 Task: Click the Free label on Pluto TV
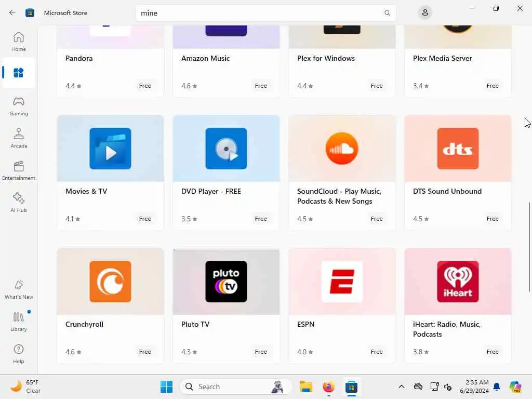click(x=261, y=352)
